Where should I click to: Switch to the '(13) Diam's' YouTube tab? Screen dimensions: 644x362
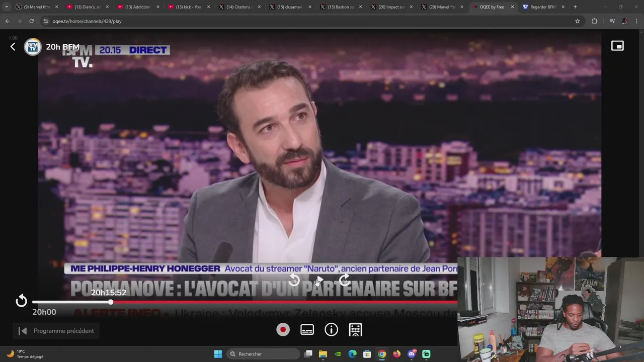[88, 7]
